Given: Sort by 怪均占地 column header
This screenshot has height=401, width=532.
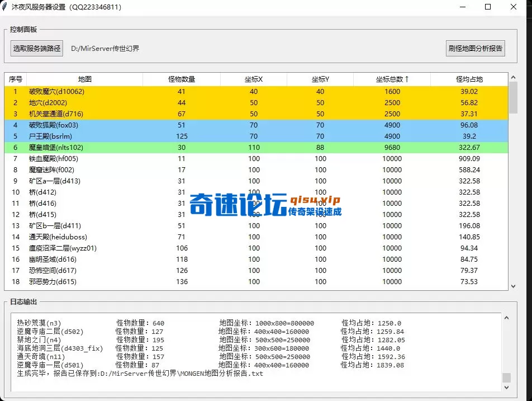Looking at the screenshot, I should [x=469, y=79].
